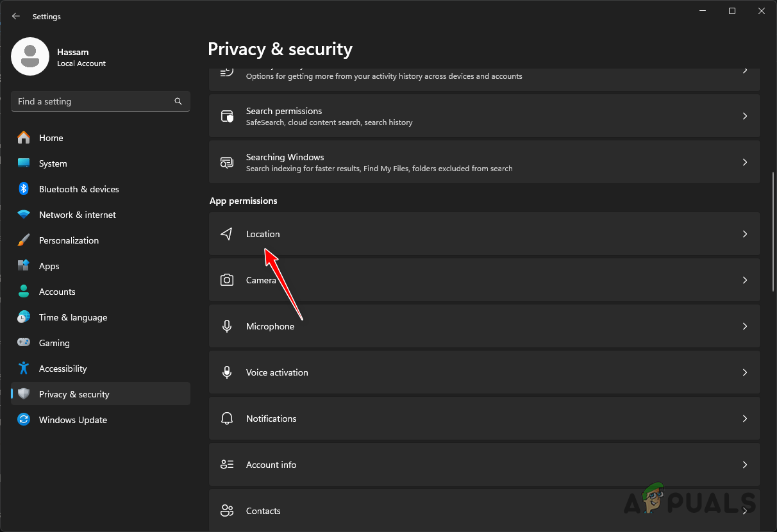
Task: Click the Camera icon
Action: (x=226, y=280)
